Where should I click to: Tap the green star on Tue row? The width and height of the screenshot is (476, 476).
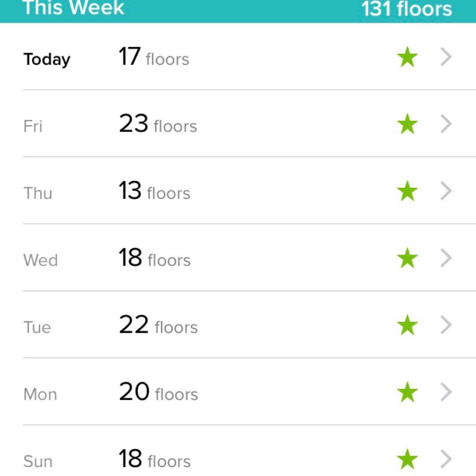click(x=407, y=326)
